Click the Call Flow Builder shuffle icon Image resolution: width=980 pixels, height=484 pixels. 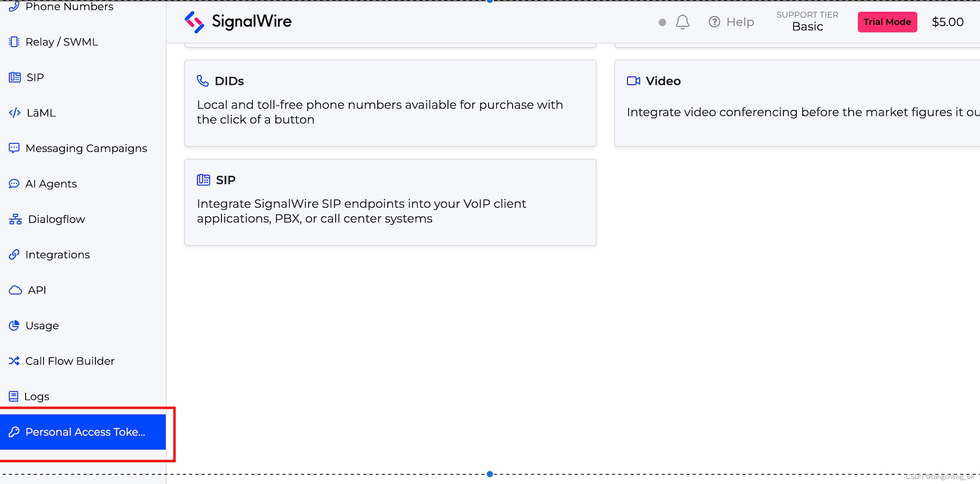pyautogui.click(x=14, y=361)
